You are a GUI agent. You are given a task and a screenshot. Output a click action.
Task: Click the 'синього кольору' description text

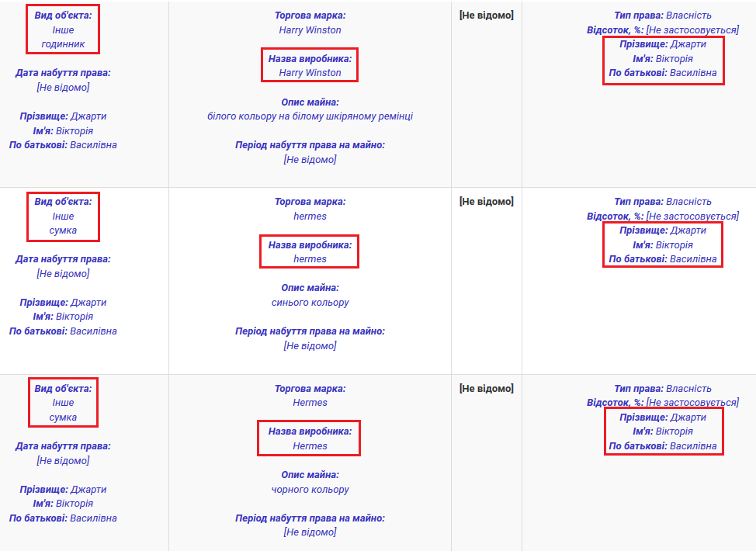310,303
